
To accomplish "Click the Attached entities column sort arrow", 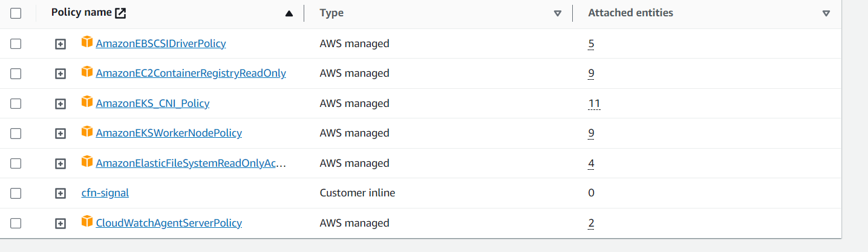I will pos(826,13).
